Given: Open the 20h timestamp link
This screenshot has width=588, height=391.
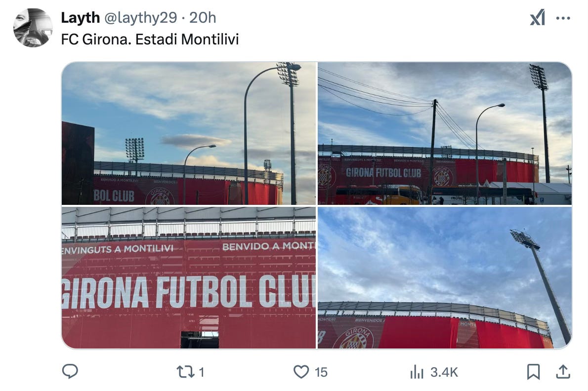Looking at the screenshot, I should click(203, 18).
